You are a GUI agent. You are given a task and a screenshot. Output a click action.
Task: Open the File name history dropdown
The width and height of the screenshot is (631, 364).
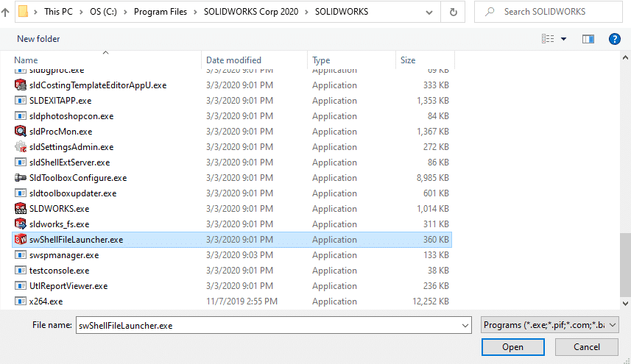[465, 326]
